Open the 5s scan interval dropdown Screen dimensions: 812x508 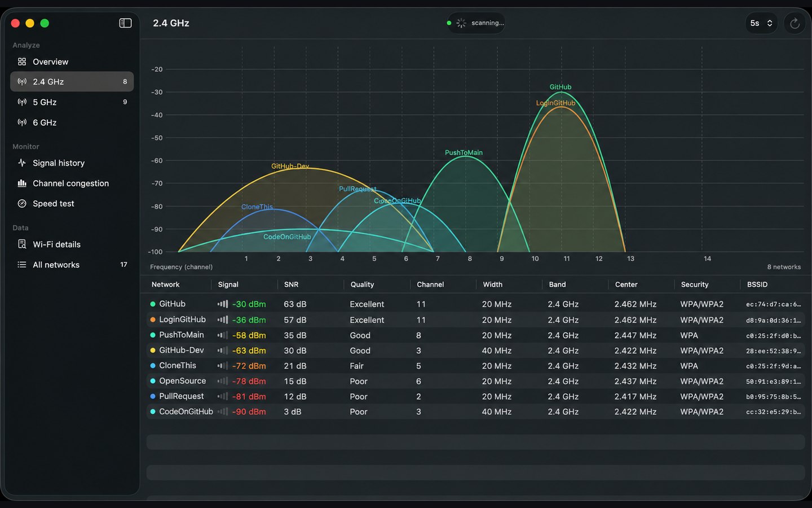[x=761, y=23]
